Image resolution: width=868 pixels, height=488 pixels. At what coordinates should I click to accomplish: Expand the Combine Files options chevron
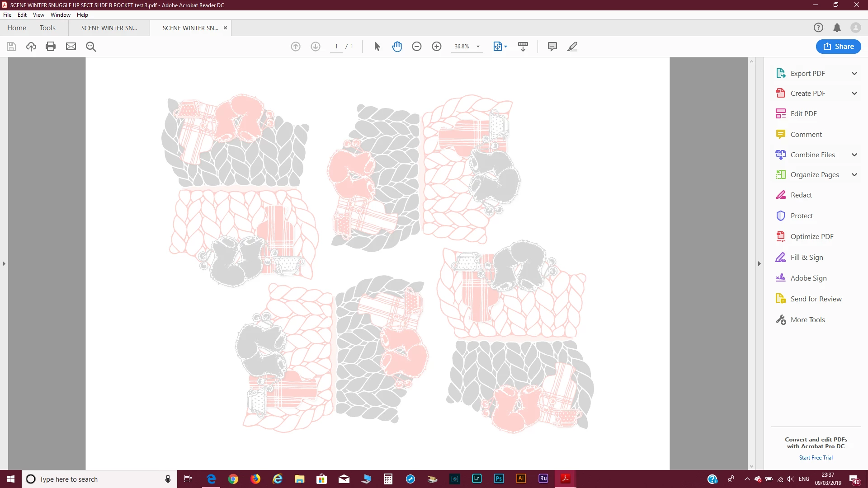pyautogui.click(x=854, y=155)
